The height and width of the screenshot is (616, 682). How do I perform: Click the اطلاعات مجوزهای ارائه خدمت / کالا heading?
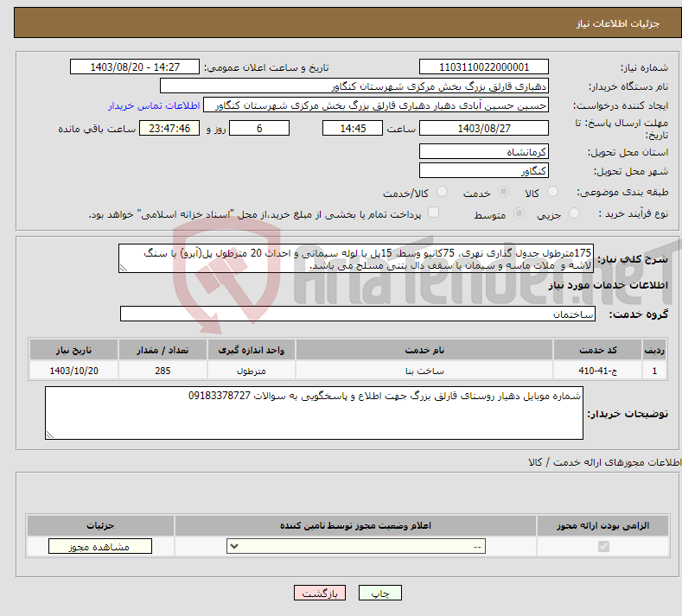click(x=605, y=462)
